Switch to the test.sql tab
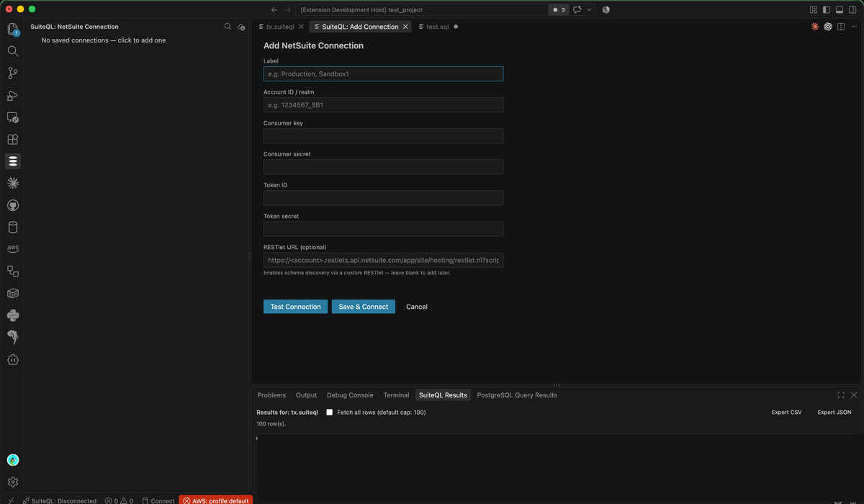Viewport: 864px width, 504px height. tap(437, 27)
